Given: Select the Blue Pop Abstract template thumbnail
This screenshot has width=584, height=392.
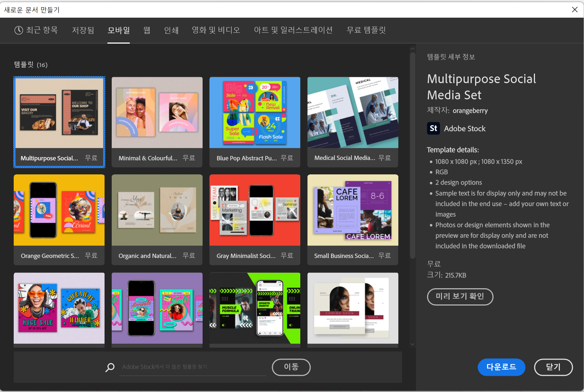Looking at the screenshot, I should coord(255,112).
